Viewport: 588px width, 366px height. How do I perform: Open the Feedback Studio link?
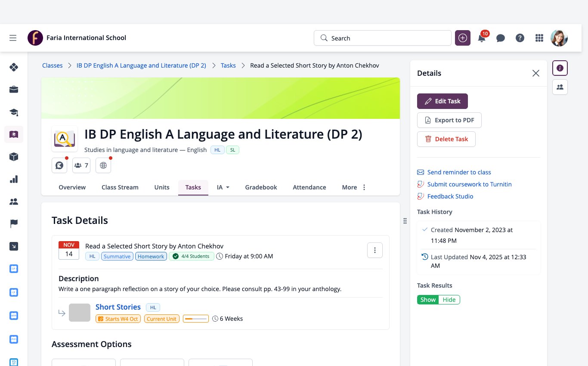[450, 196]
